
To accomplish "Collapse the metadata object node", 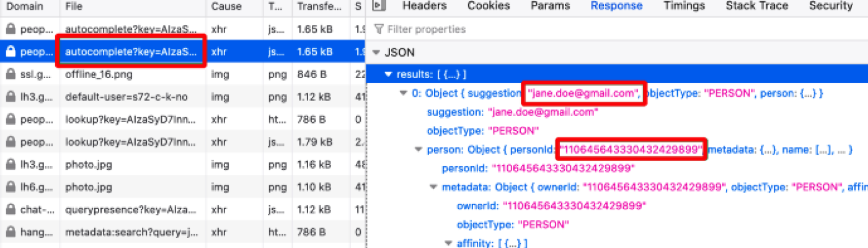I will (x=434, y=187).
